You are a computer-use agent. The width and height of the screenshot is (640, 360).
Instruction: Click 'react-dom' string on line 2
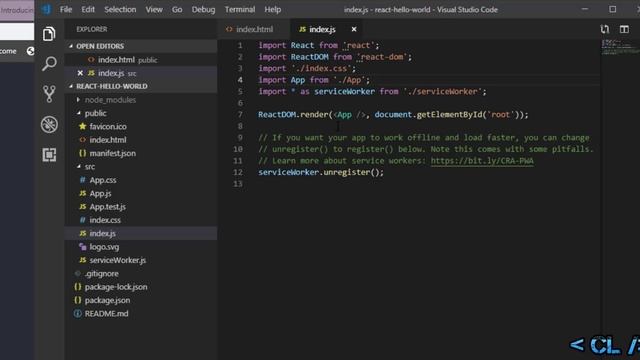(382, 57)
